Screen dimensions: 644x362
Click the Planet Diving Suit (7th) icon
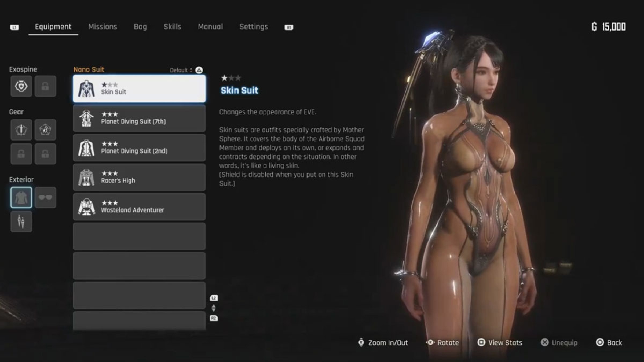click(x=86, y=118)
